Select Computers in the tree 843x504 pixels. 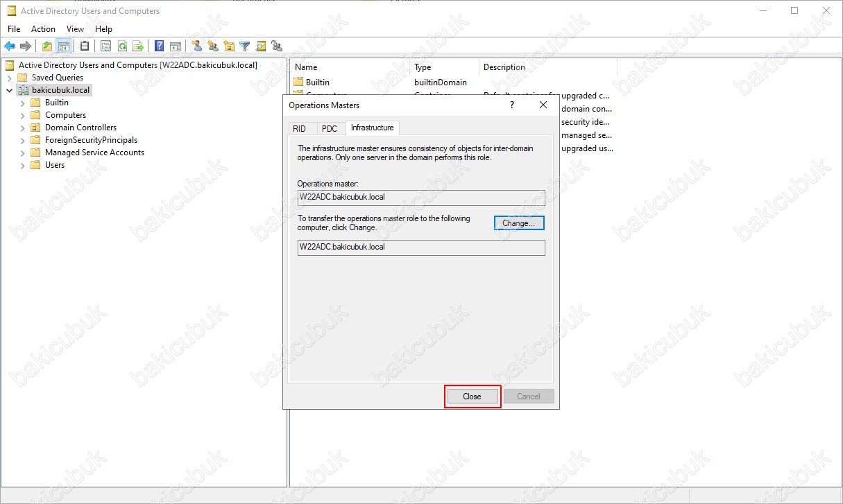pos(65,115)
